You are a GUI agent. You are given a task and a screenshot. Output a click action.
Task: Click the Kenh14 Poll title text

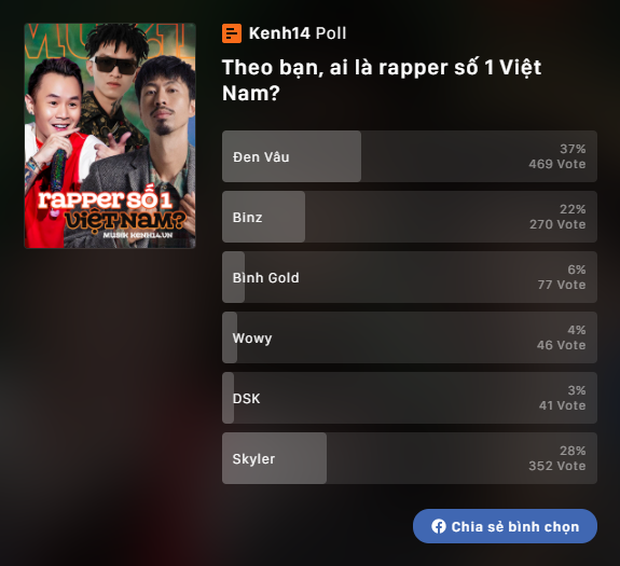[x=297, y=33]
